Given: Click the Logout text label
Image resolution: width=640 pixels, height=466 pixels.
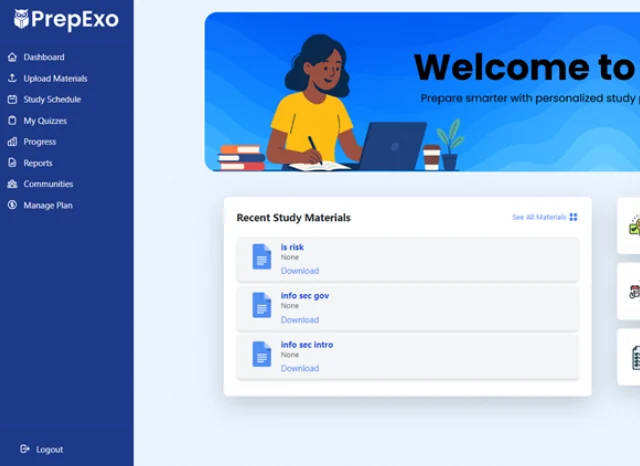Looking at the screenshot, I should pyautogui.click(x=49, y=449).
